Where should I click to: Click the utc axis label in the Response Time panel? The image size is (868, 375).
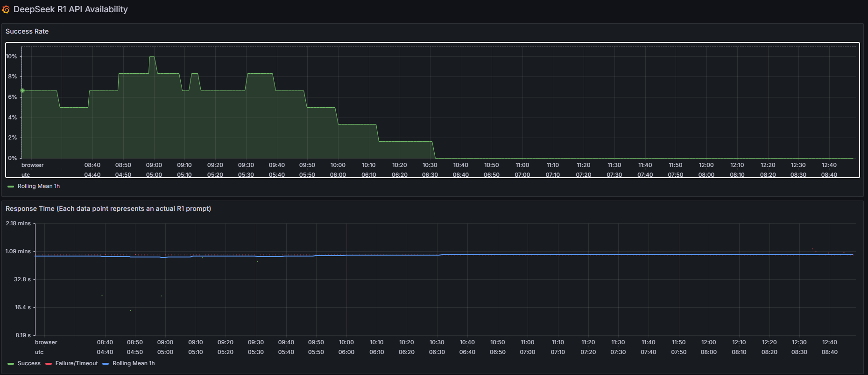pos(39,352)
